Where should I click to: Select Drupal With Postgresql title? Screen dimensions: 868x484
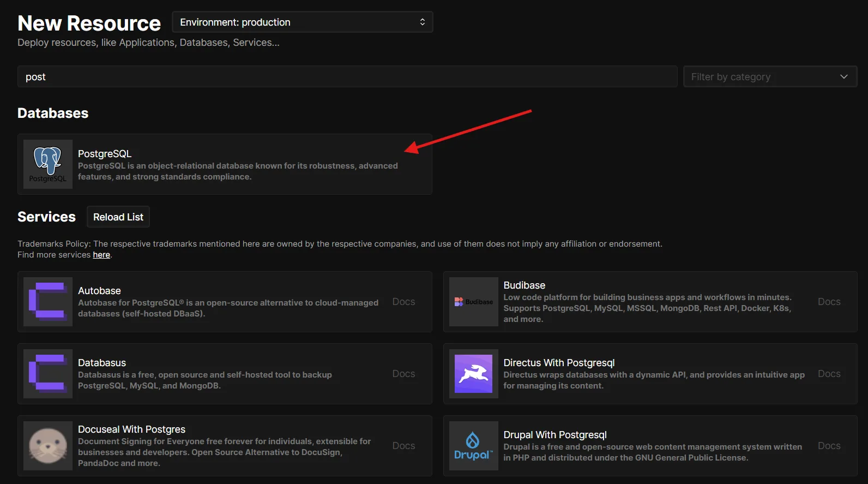555,435
